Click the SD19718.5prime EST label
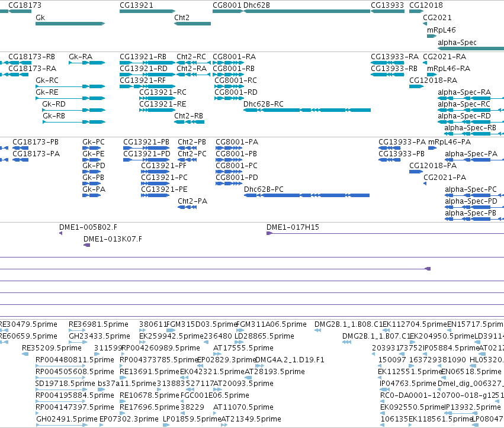 pyautogui.click(x=65, y=384)
